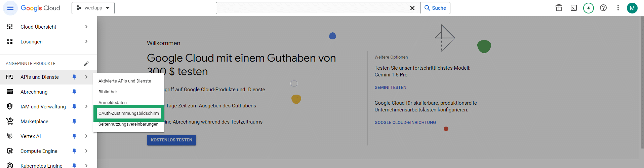Expand Compute Engine submenu chevron
The height and width of the screenshot is (168, 644).
point(86,151)
